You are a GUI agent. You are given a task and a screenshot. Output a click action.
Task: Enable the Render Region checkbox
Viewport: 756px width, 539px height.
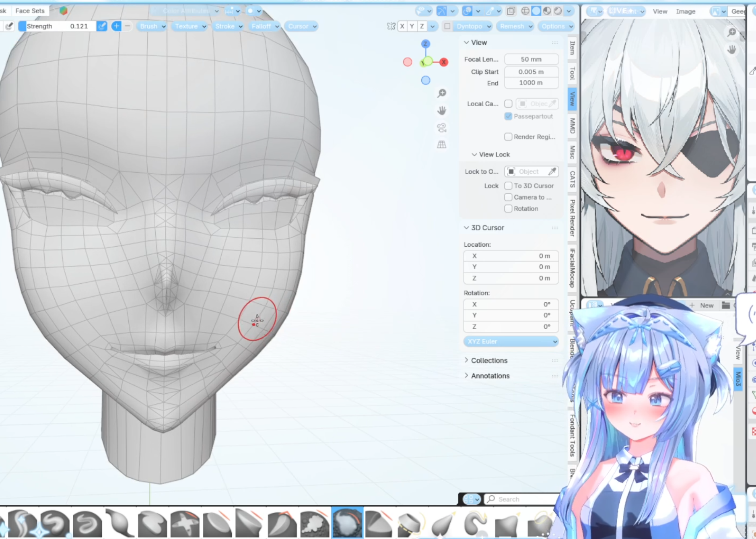point(509,137)
